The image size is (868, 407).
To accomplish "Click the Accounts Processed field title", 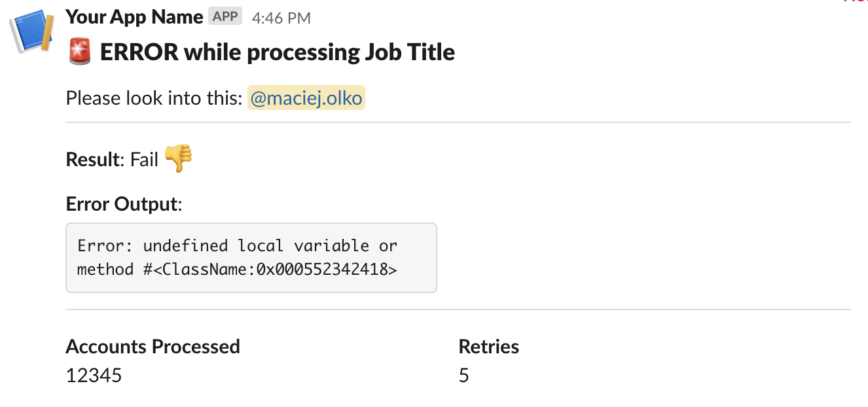I will click(x=153, y=346).
